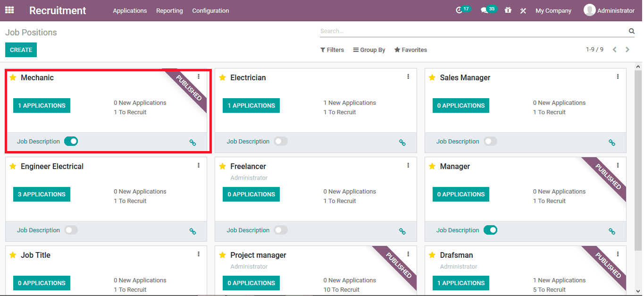Toggle favorite star on Project manager card

coord(223,255)
